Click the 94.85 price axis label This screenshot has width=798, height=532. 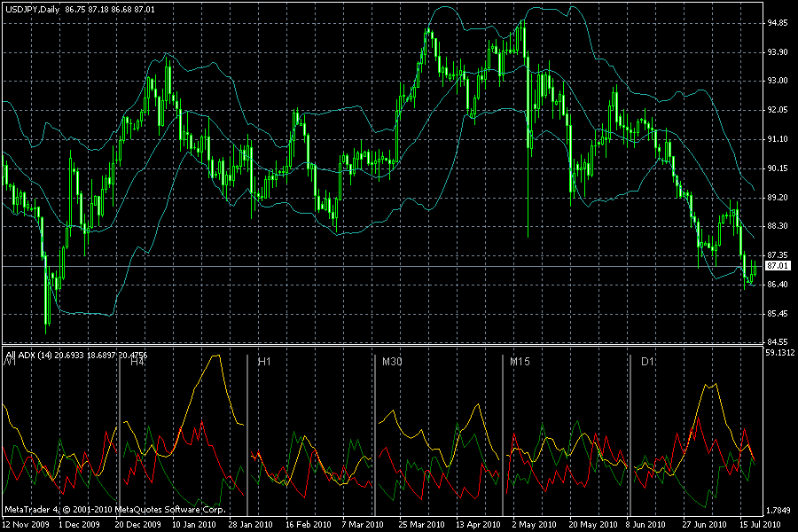point(777,23)
